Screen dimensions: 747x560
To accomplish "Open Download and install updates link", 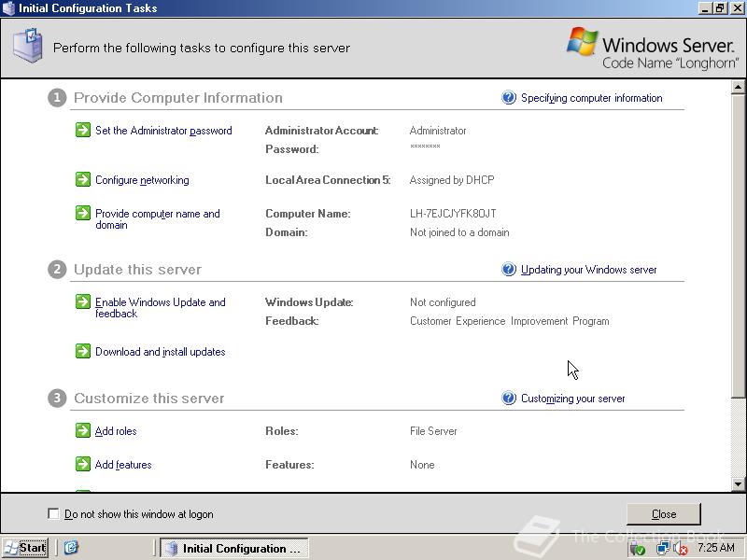I will point(160,352).
